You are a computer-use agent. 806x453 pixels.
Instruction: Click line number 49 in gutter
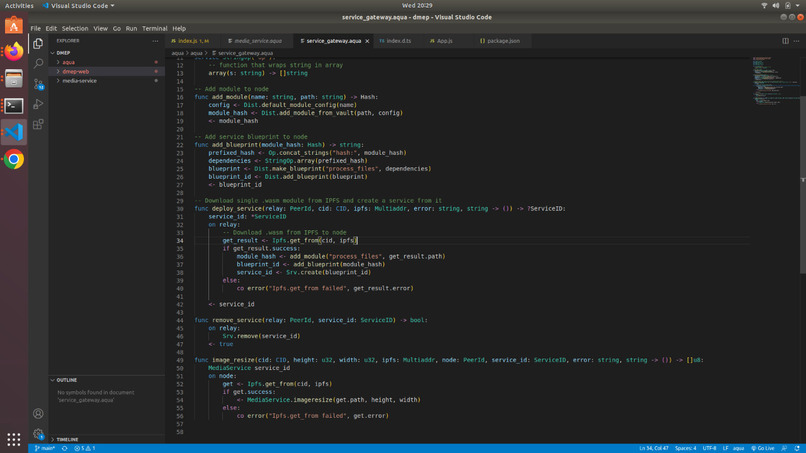tap(179, 360)
